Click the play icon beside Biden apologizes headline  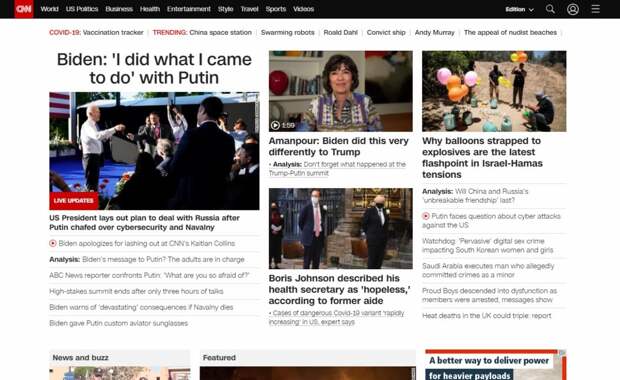[53, 243]
